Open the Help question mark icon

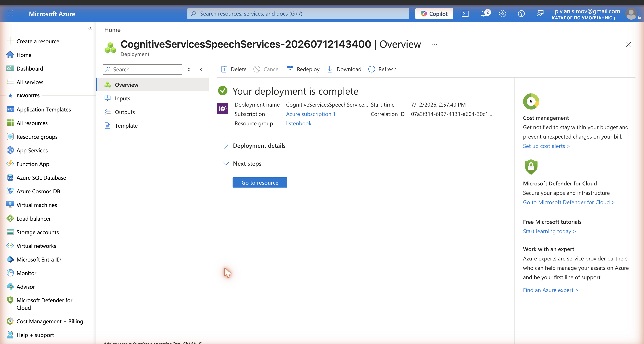[521, 14]
